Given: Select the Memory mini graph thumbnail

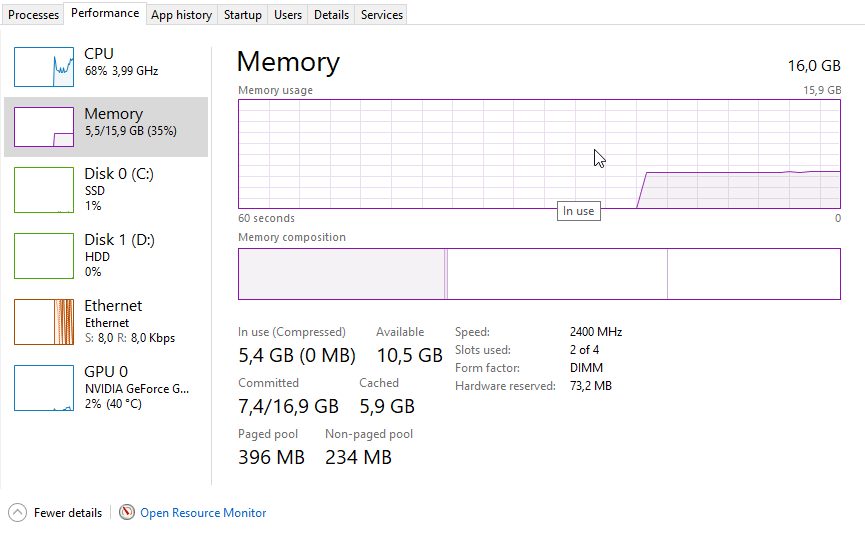Looking at the screenshot, I should pyautogui.click(x=44, y=127).
